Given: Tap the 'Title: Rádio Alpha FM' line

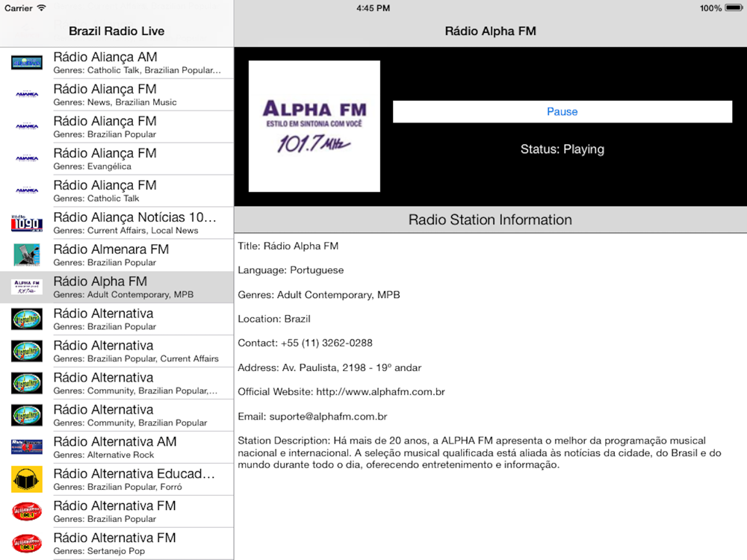Looking at the screenshot, I should pyautogui.click(x=288, y=246).
